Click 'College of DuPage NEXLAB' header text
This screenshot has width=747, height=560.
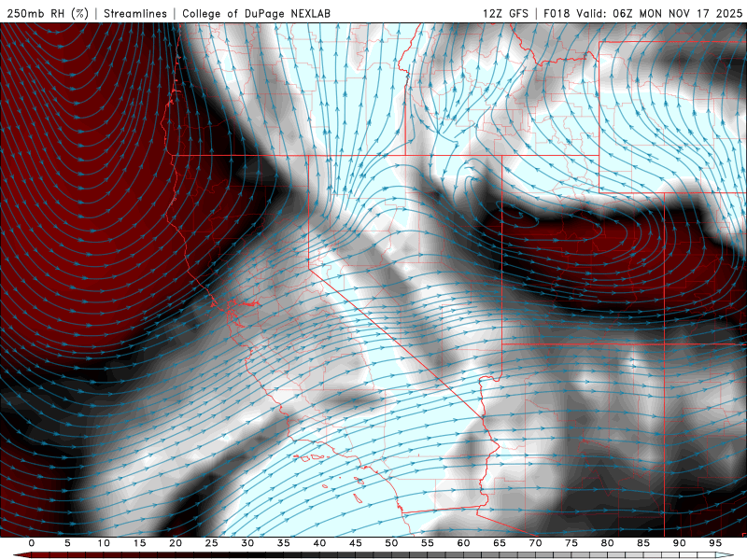pos(256,13)
